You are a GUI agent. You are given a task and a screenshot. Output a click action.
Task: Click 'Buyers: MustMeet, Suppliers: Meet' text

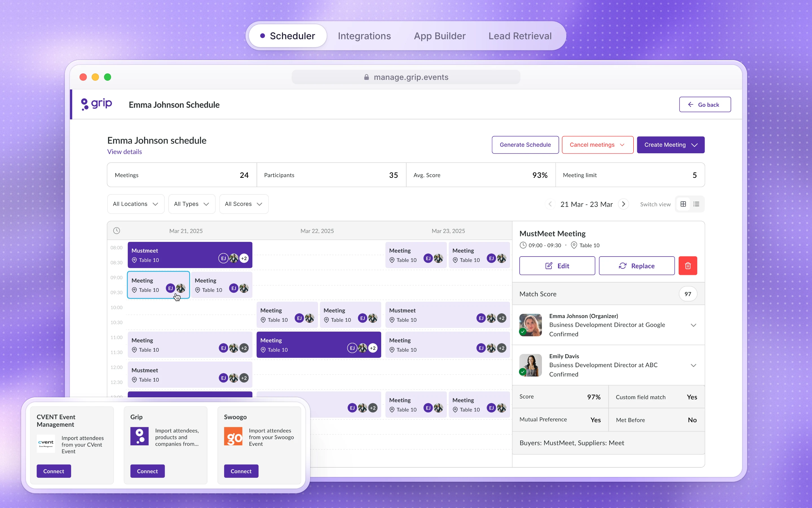click(572, 443)
